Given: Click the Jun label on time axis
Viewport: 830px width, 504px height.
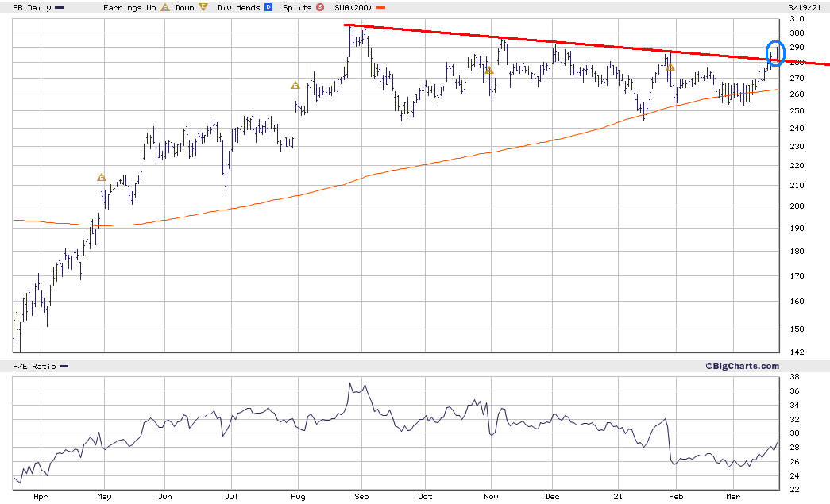Looking at the screenshot, I should (165, 497).
